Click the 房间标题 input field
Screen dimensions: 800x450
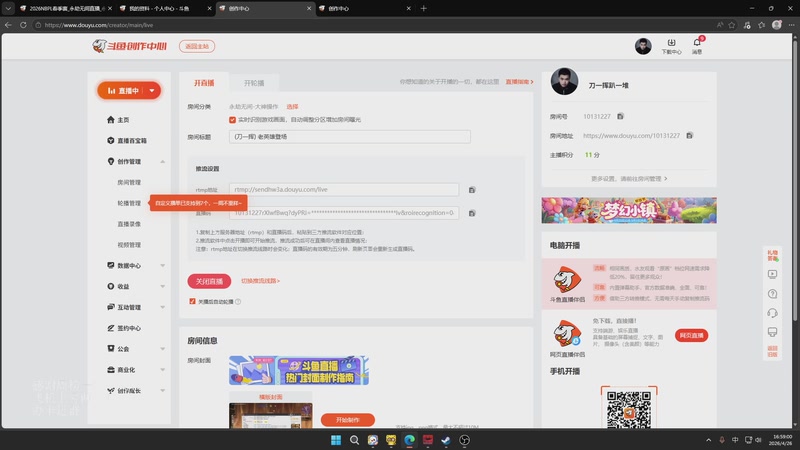tap(349, 137)
